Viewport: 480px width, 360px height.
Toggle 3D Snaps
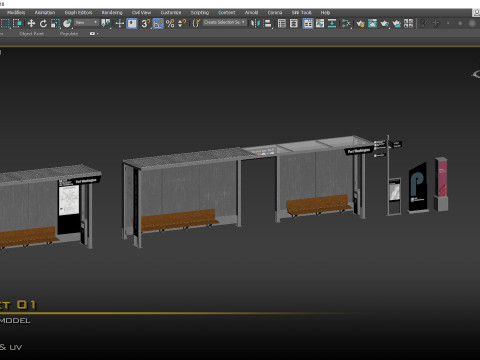(x=146, y=23)
